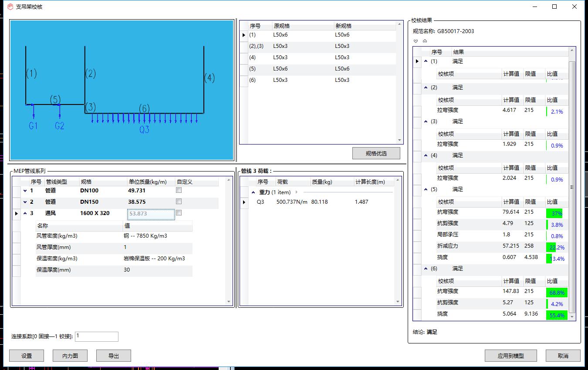Image resolution: width=588 pixels, height=370 pixels.
Task: Toggle 自定义 checkbox for DN150 pipe
Action: [x=179, y=202]
